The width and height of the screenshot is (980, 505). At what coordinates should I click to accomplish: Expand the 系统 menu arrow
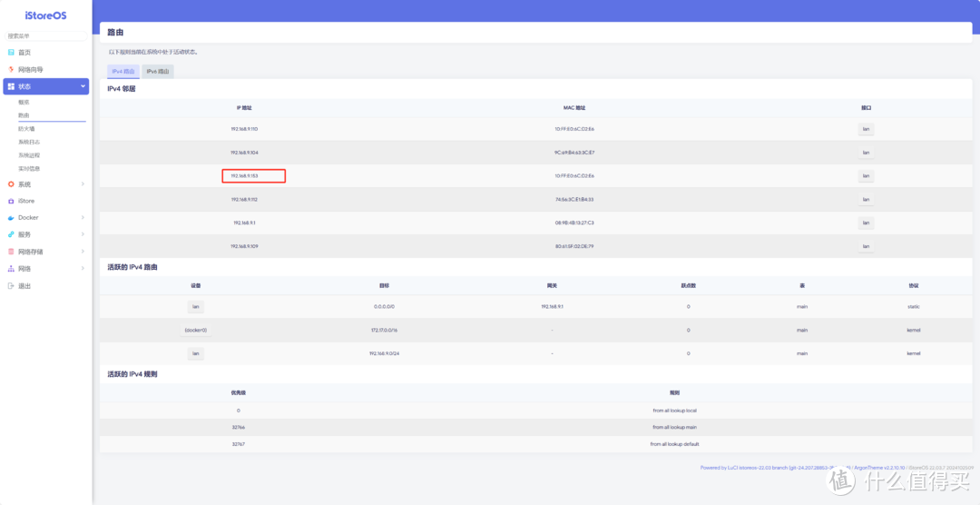[83, 184]
